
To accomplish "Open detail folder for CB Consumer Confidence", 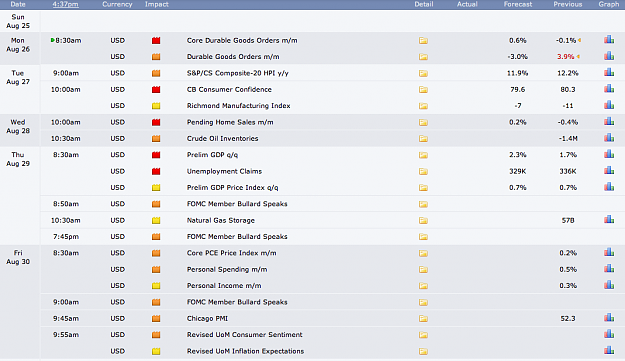I will click(423, 90).
